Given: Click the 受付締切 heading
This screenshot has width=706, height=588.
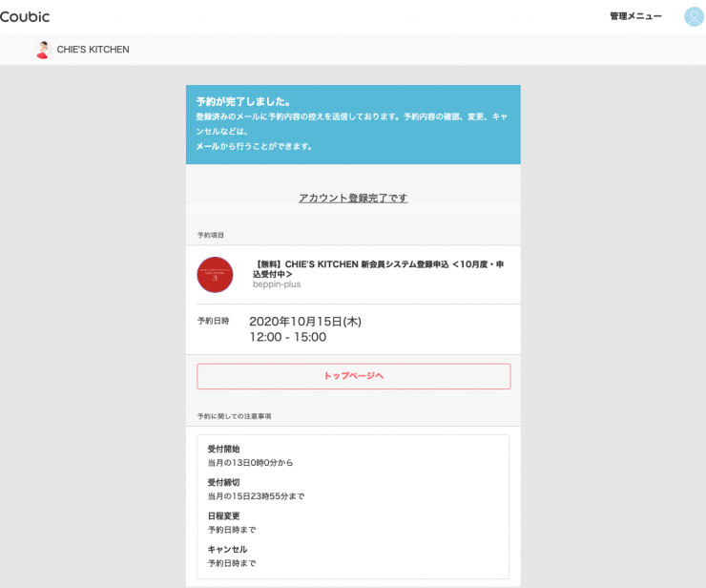Looking at the screenshot, I should (223, 483).
